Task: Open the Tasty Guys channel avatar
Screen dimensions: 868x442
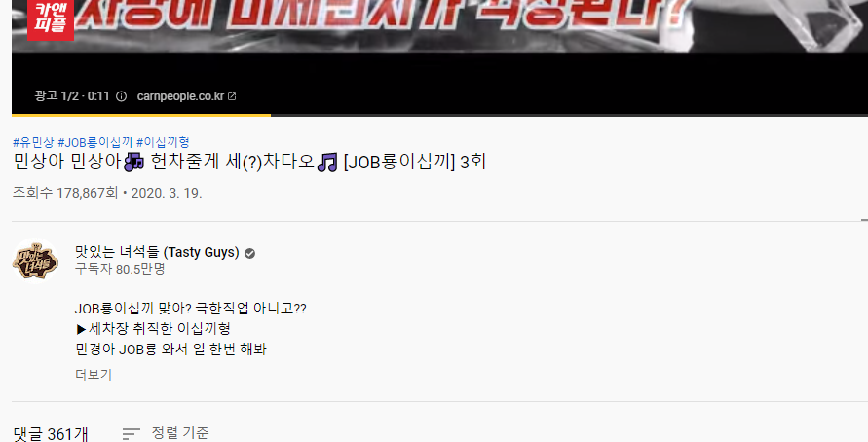Action: pyautogui.click(x=35, y=261)
